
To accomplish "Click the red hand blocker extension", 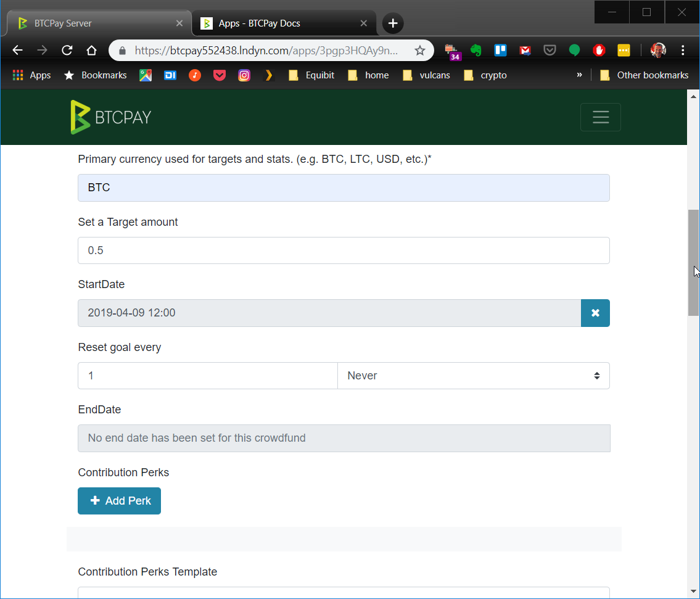I will pos(599,50).
